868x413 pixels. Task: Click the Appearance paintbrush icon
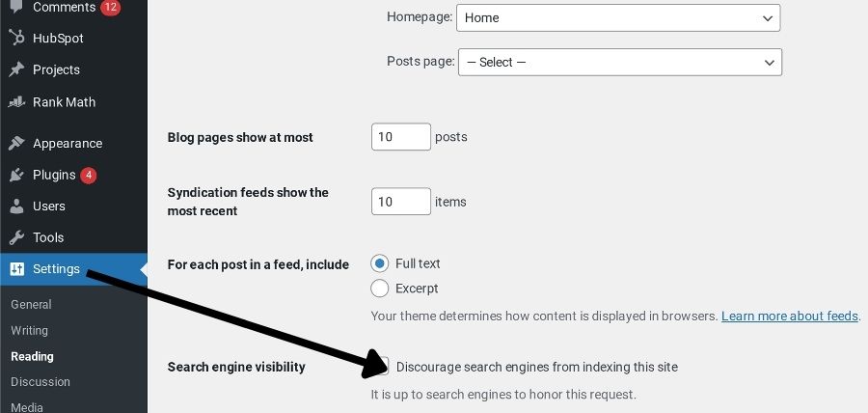tap(16, 143)
